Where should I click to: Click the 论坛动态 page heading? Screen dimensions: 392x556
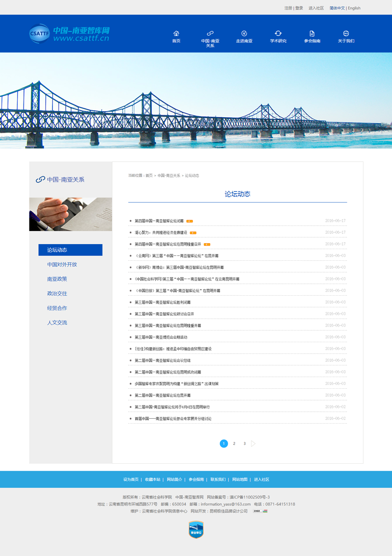[x=238, y=194]
